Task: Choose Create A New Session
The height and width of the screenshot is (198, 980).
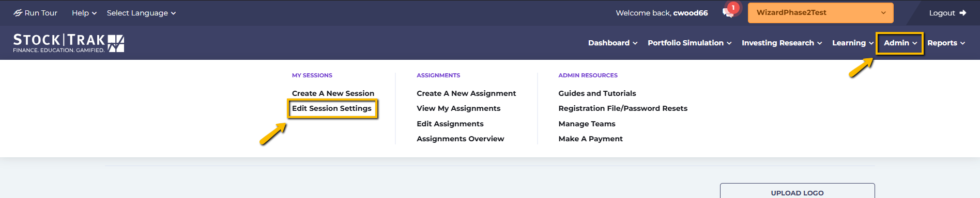Action: click(x=333, y=93)
